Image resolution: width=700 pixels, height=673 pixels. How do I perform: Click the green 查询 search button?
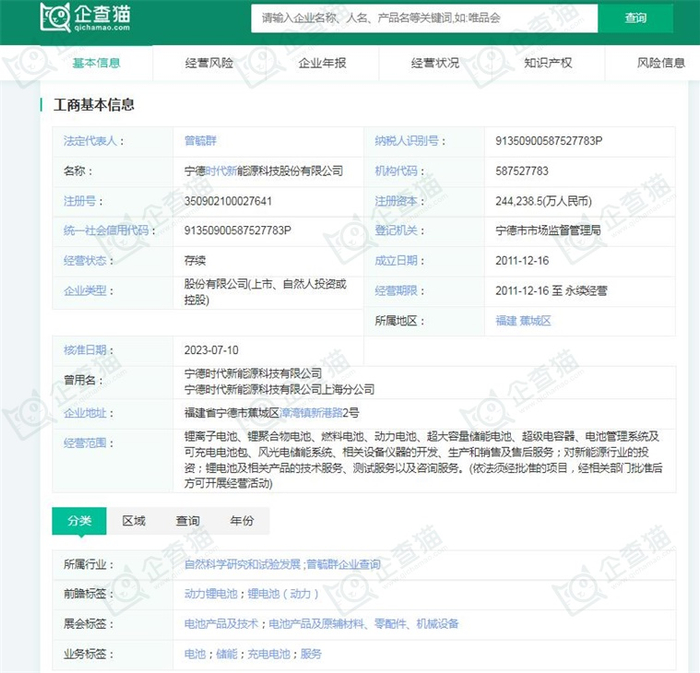tap(635, 18)
